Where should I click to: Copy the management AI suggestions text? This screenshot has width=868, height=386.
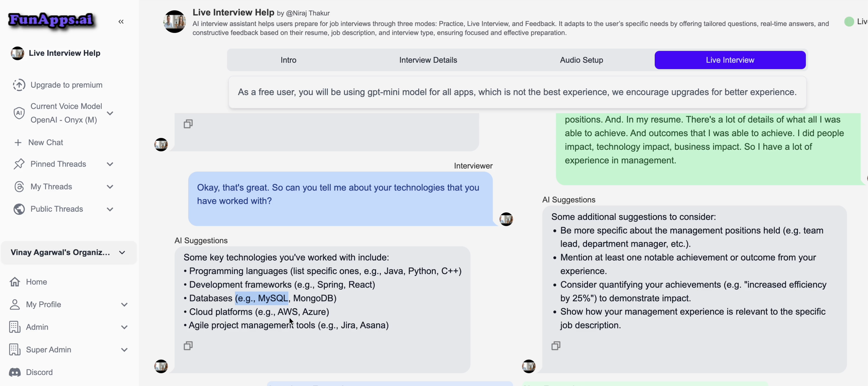click(x=556, y=346)
